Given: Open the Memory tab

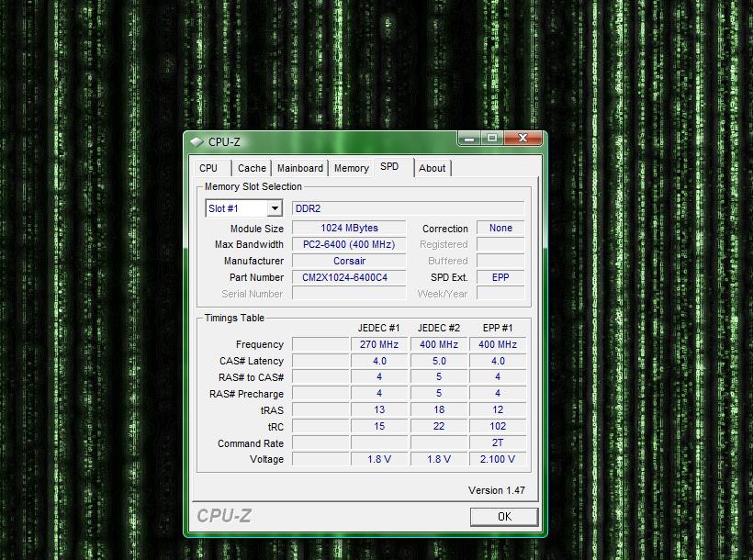Looking at the screenshot, I should pyautogui.click(x=352, y=168).
